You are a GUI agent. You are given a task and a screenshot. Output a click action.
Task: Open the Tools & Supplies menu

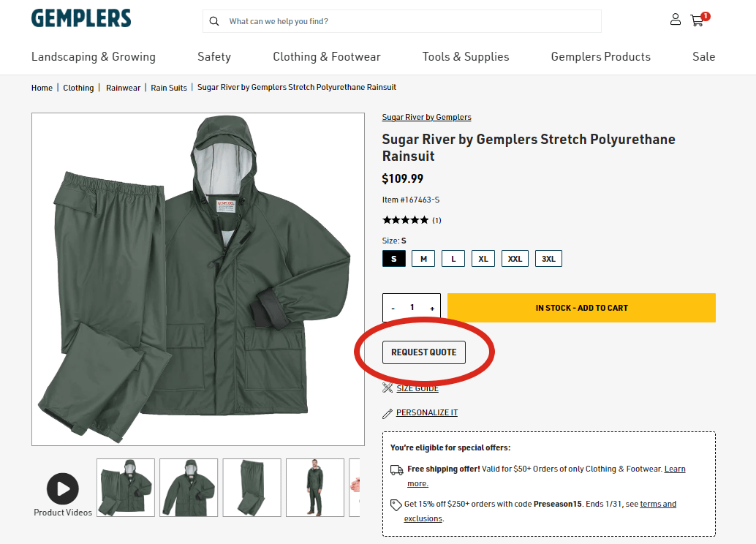(466, 56)
